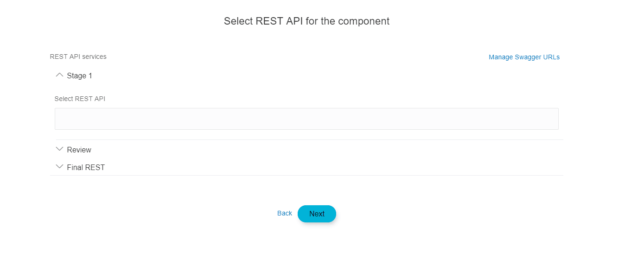Show Review details using its arrow
Screen dimensions: 644x259
[x=59, y=149]
